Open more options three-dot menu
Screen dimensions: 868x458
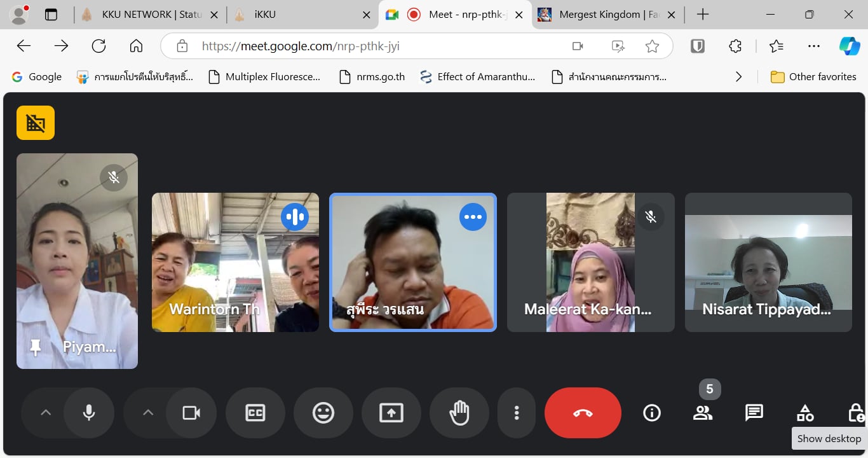(517, 413)
